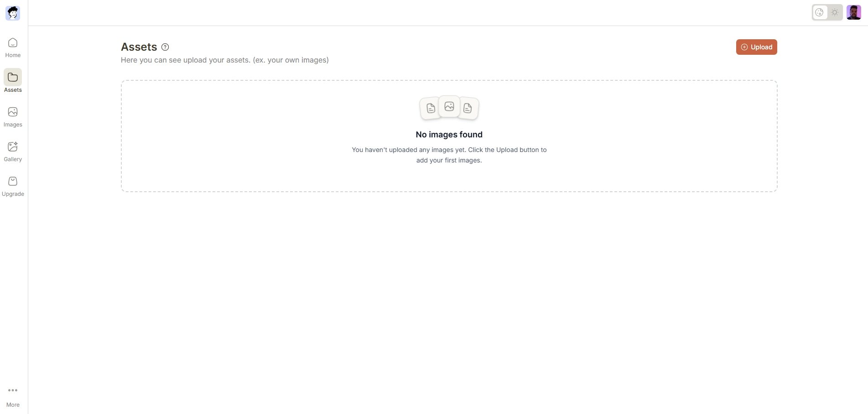Click the app logo in the top-left corner

(13, 13)
